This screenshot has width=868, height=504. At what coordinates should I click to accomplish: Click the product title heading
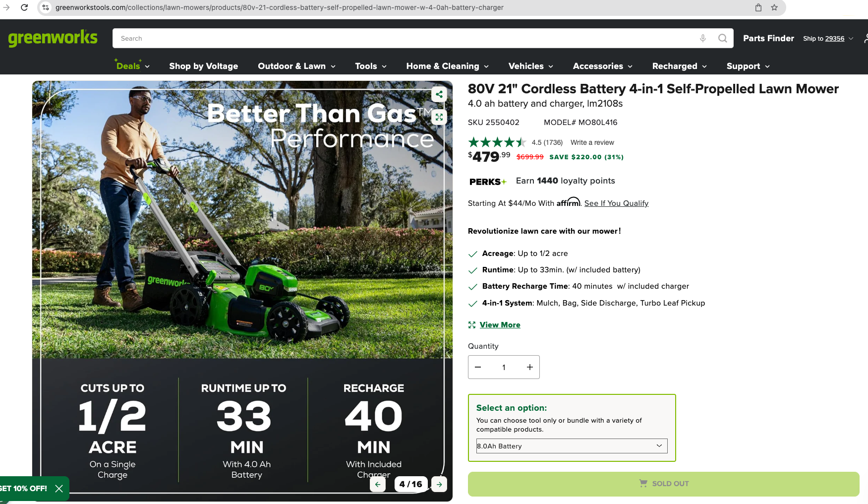click(x=653, y=89)
